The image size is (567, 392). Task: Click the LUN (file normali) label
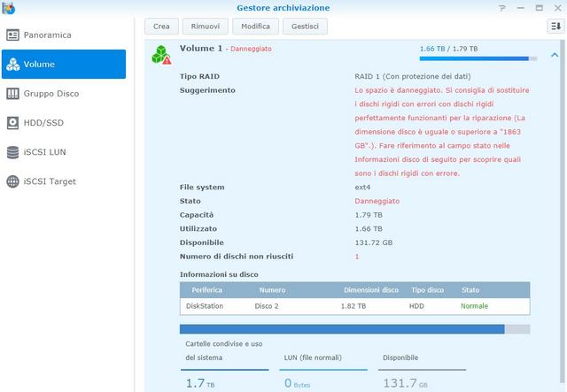point(313,357)
